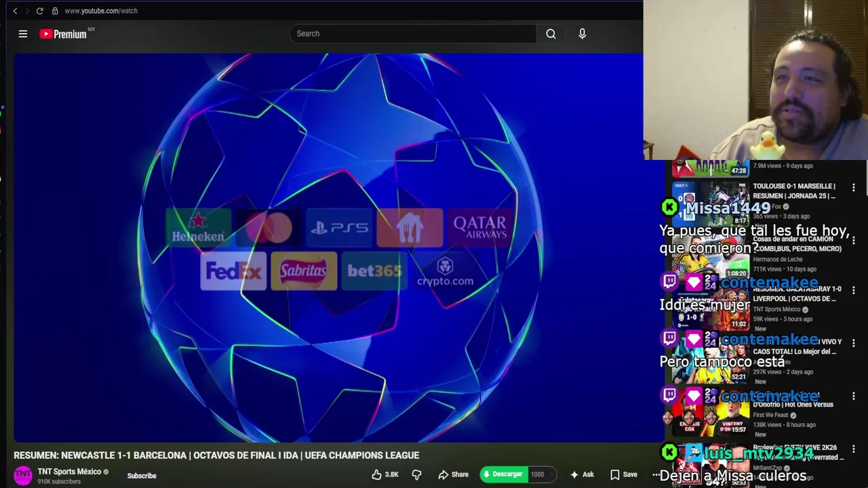Open Toulouse 0-1 Marseille resumen video thumbnail
Image resolution: width=868 pixels, height=488 pixels.
point(711,203)
